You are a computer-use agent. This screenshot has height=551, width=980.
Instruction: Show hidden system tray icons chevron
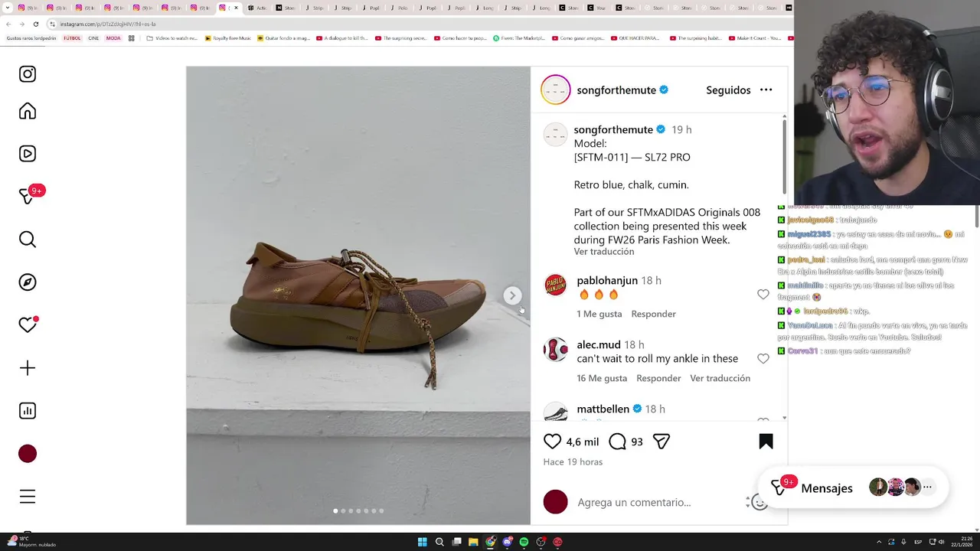[879, 542]
